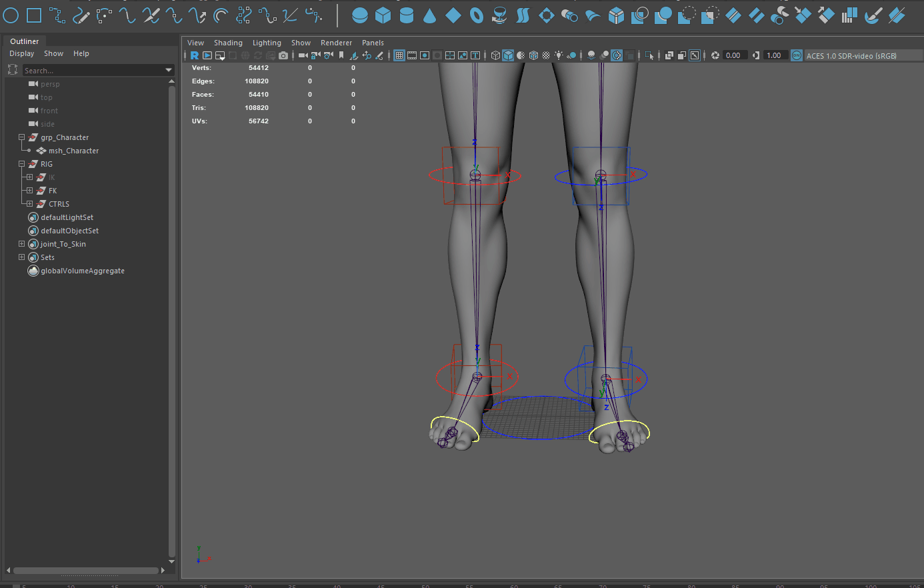Screen dimensions: 924x588
Task: Create a NURBS circle from the shelf
Action: 11,15
